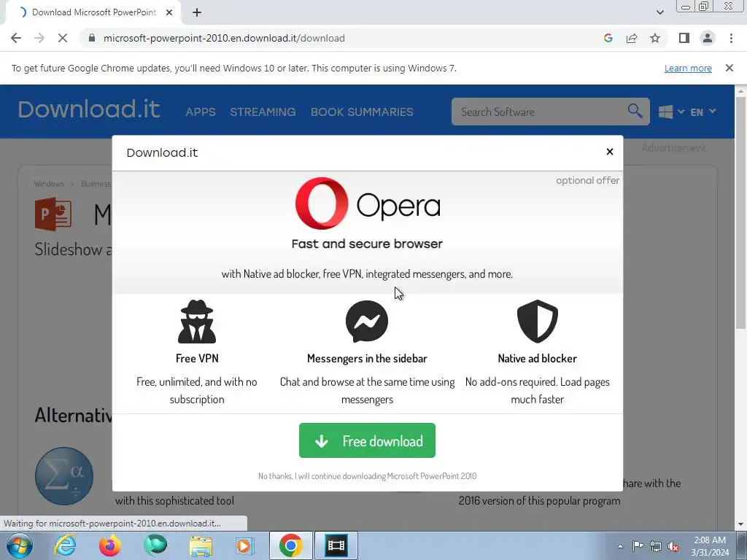Open network tray icon
The width and height of the screenshot is (747, 560).
(656, 546)
